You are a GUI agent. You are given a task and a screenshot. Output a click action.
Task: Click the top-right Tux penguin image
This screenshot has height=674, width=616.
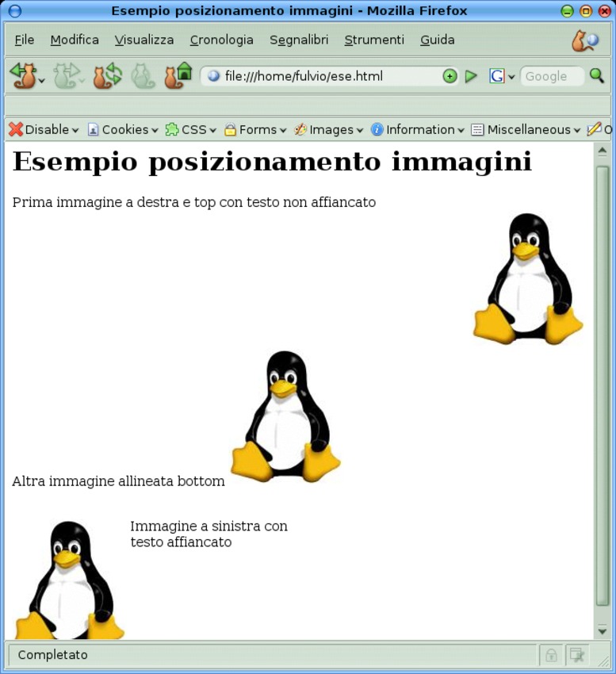[x=528, y=279]
